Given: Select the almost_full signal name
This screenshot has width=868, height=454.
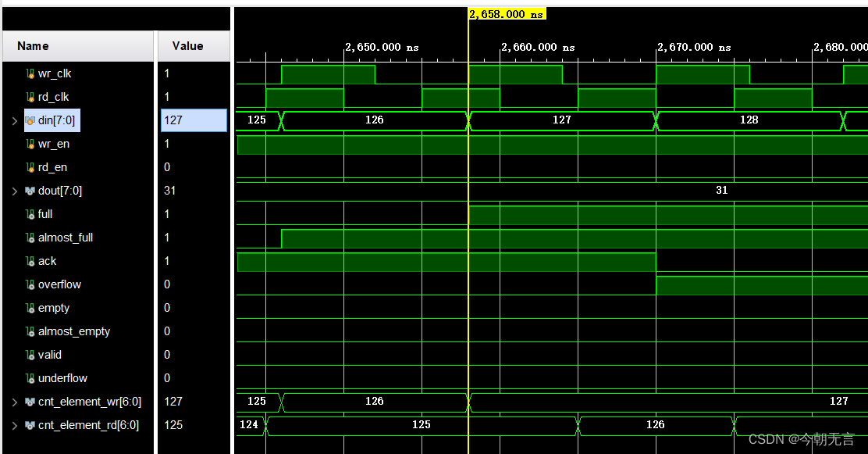Looking at the screenshot, I should click(x=66, y=238).
